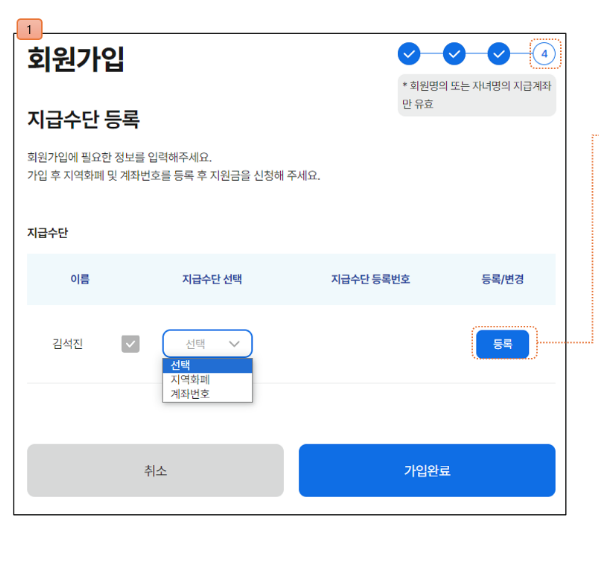
Task: Select 계좌번호 from the dropdown list
Action: tap(207, 394)
